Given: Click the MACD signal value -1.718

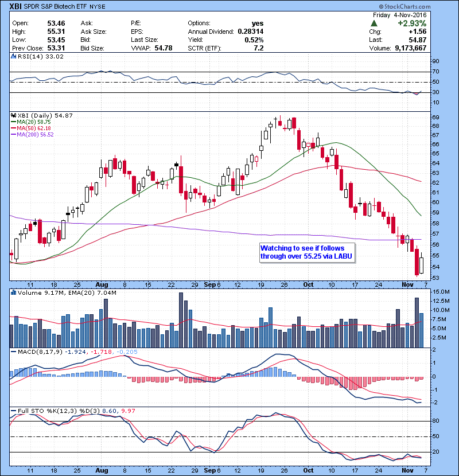Looking at the screenshot, I should 102,352.
